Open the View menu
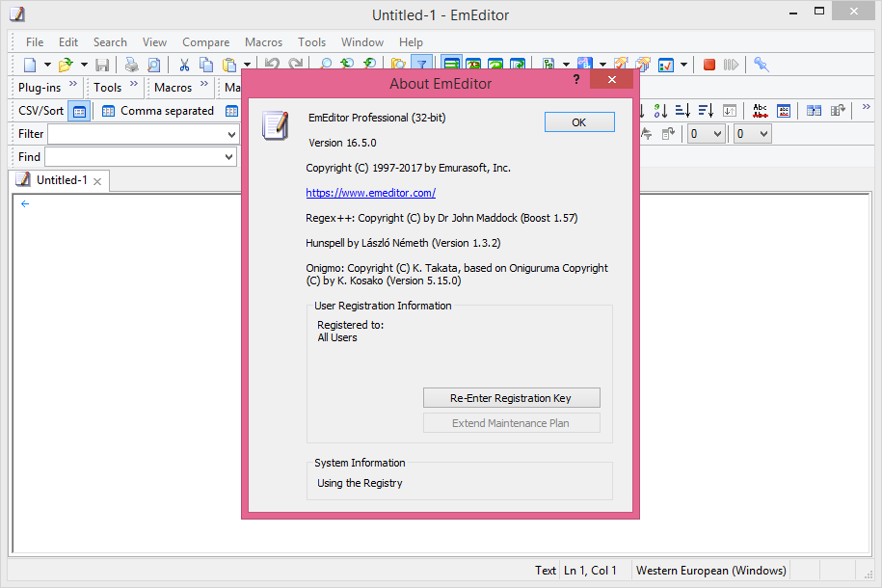 pyautogui.click(x=154, y=42)
